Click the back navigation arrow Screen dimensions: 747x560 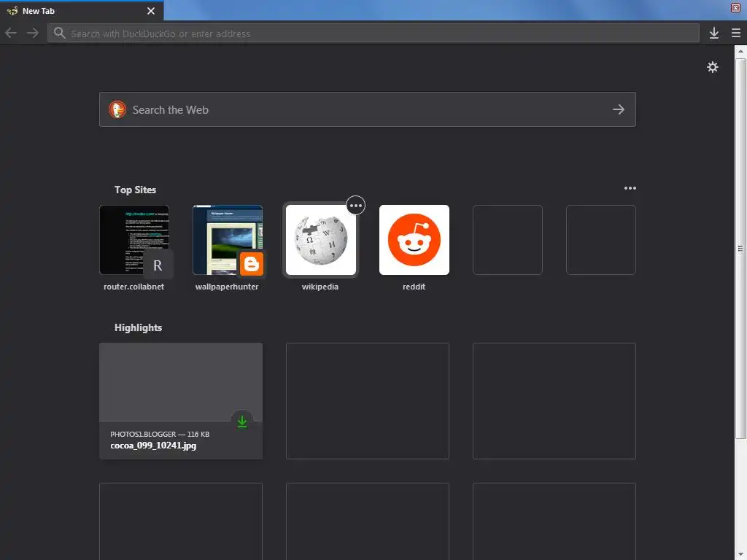click(x=11, y=33)
